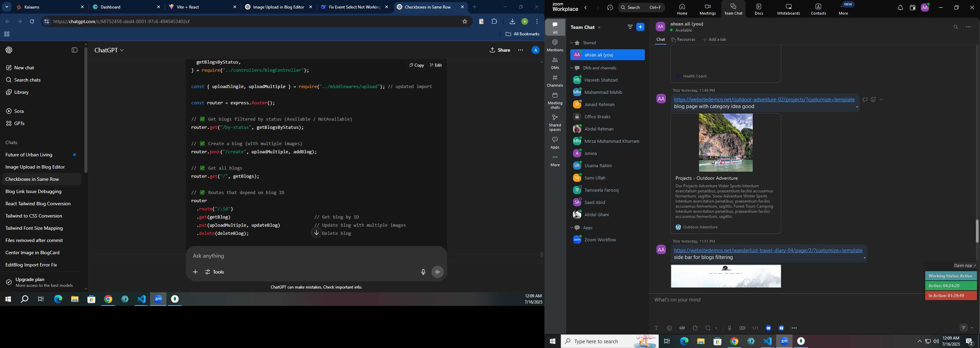Open Zoom history clock icon

point(610,7)
